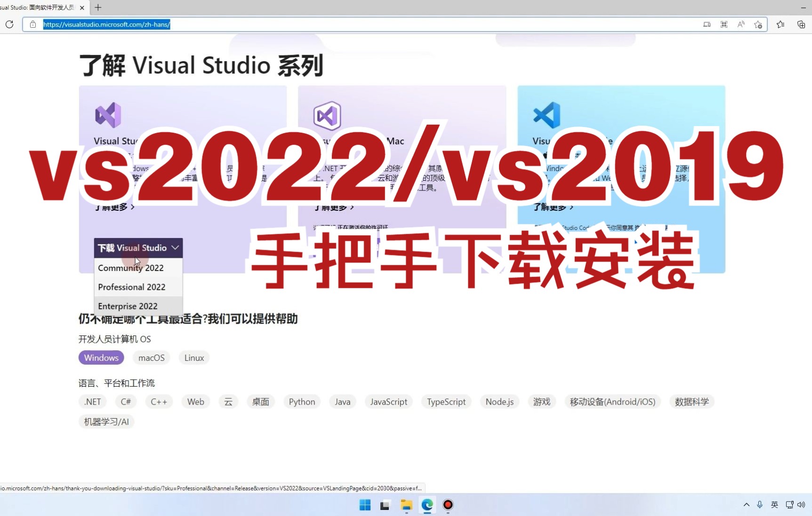Open File Explorer from the taskbar
This screenshot has width=812, height=516.
406,505
